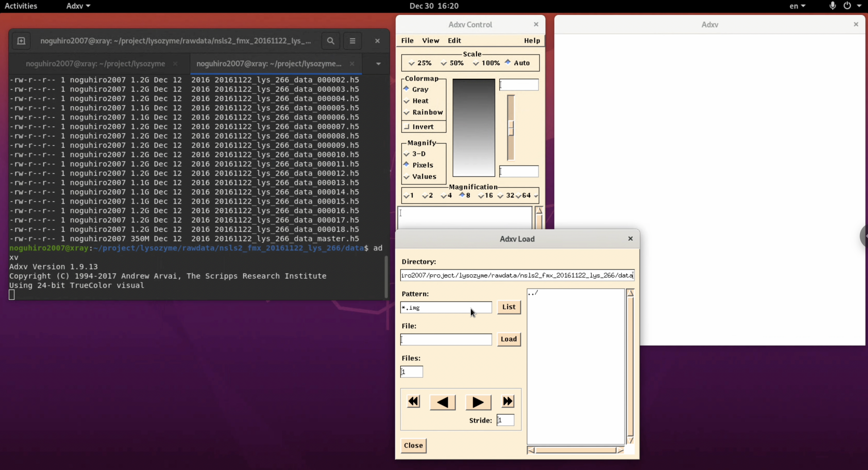
Task: Open the terminal hamburger menu
Action: pos(352,41)
